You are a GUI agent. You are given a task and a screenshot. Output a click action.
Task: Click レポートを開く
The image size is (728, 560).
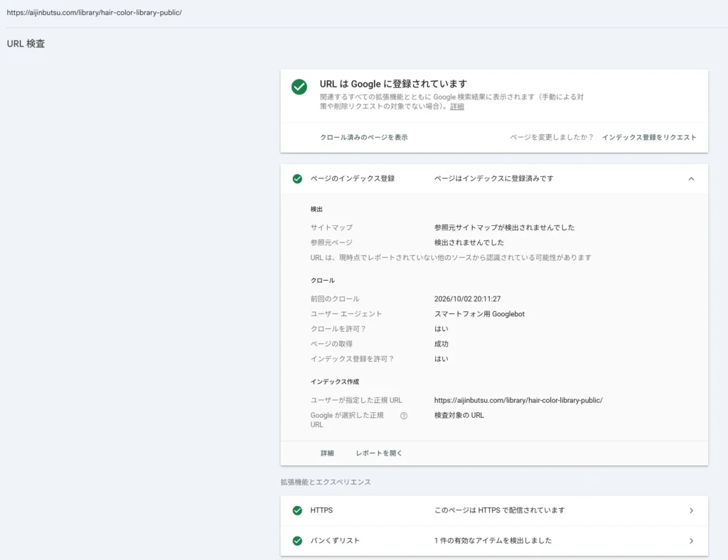point(379,453)
